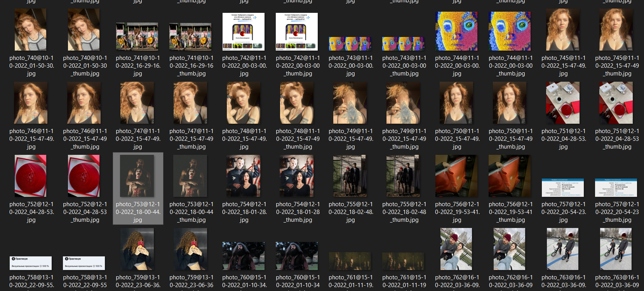Click the file name photo_756@12-10-2022_19-53-41_thumb.jpg
644x291 pixels.
pyautogui.click(x=511, y=212)
